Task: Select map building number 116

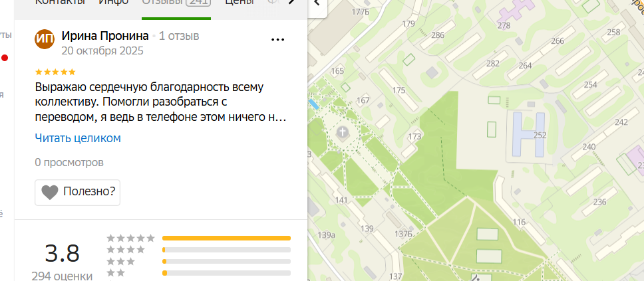Action: tap(519, 223)
